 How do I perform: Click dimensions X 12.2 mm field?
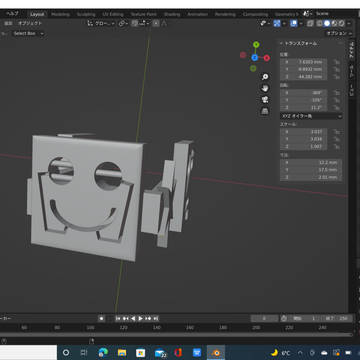(311, 163)
